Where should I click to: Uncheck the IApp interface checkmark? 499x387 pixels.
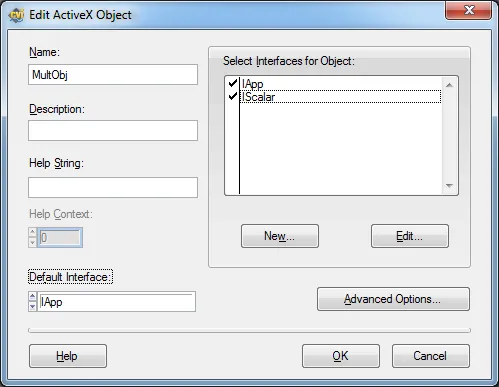[233, 83]
